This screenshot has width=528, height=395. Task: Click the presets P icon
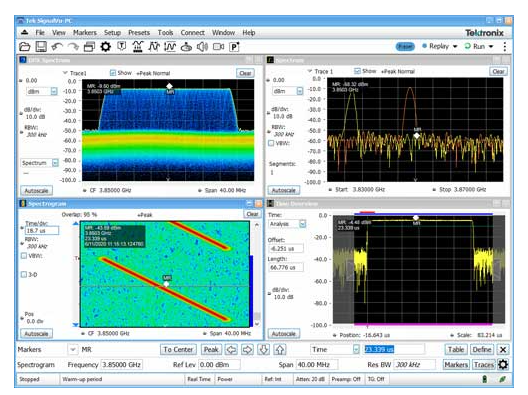point(234,47)
